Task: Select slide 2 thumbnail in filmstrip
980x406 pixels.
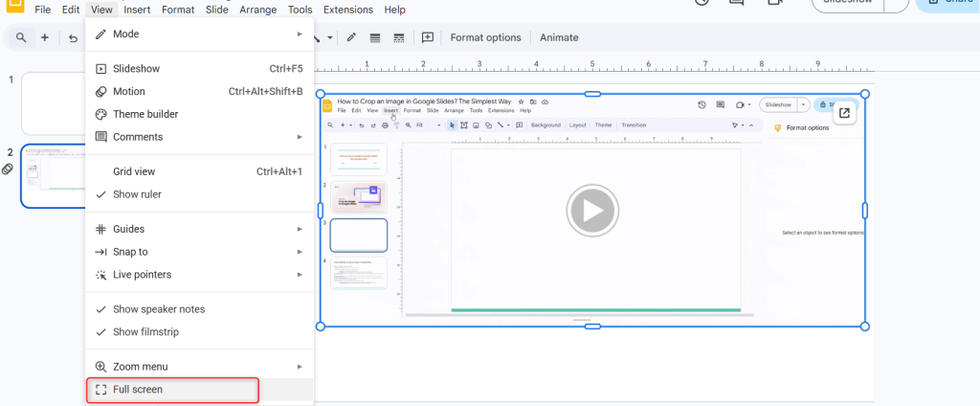Action: pyautogui.click(x=54, y=176)
